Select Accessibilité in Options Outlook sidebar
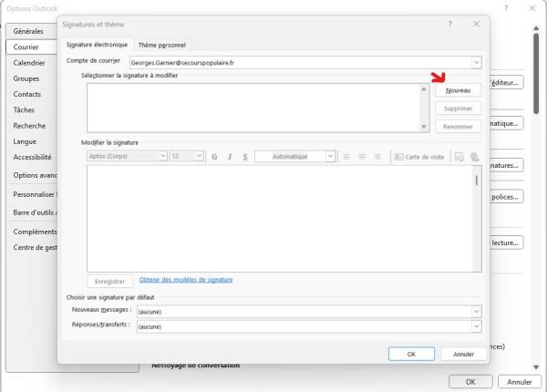Screen dimensions: 547x392 click(x=32, y=157)
